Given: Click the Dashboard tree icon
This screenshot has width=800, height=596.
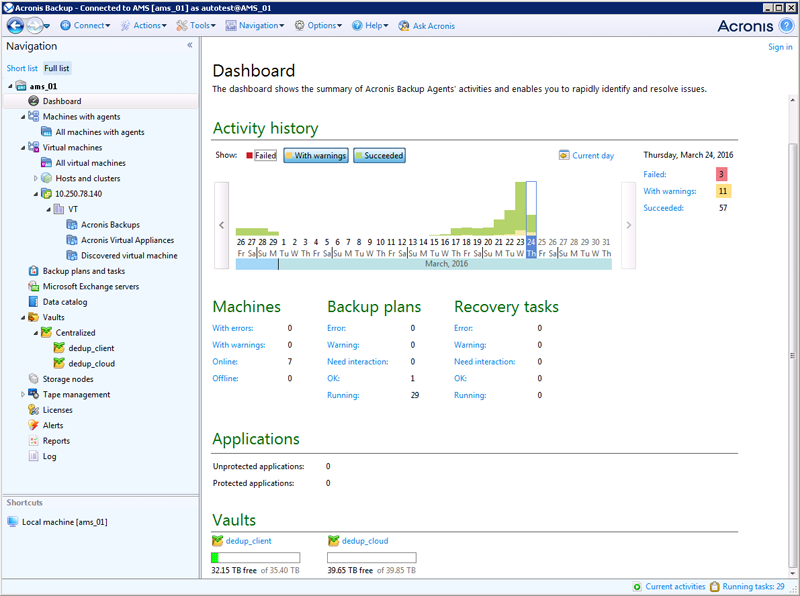Looking at the screenshot, I should pyautogui.click(x=34, y=101).
